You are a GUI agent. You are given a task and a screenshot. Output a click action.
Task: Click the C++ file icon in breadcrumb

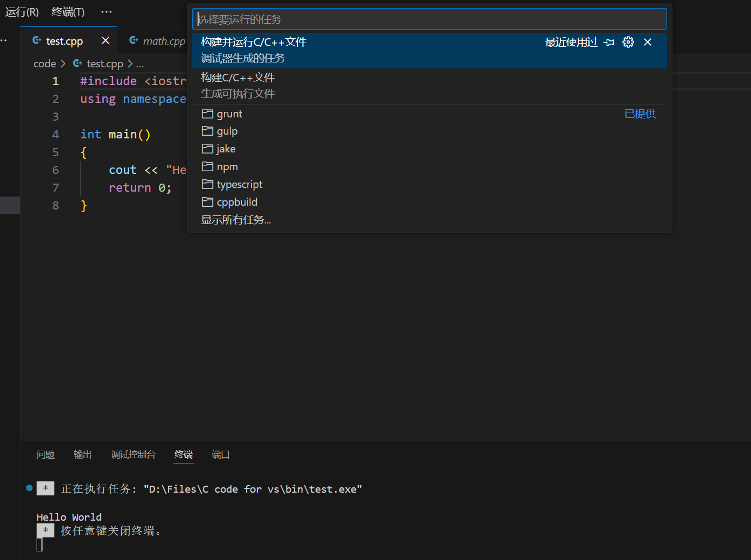[x=78, y=64]
